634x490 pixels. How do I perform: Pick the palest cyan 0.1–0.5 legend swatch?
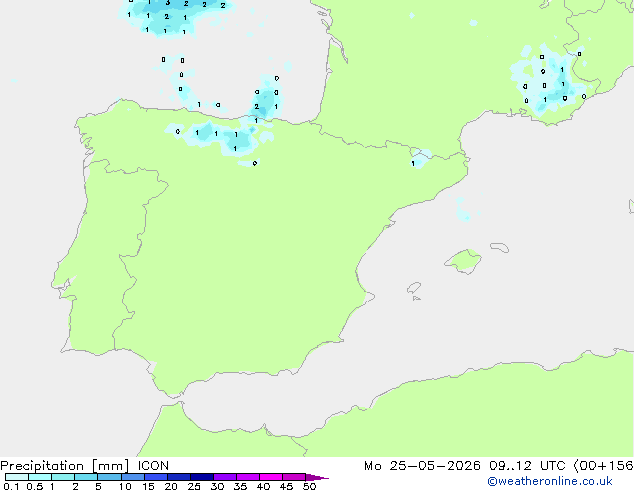(17, 477)
